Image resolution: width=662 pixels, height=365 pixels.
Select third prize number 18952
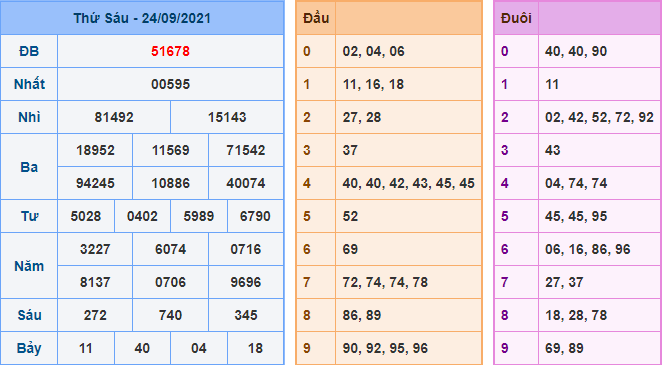point(95,150)
